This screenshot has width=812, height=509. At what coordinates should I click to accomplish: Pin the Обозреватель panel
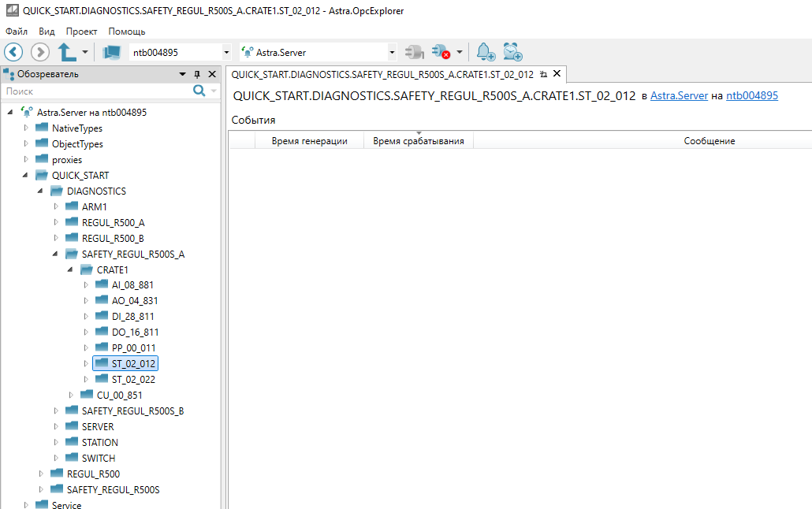197,74
